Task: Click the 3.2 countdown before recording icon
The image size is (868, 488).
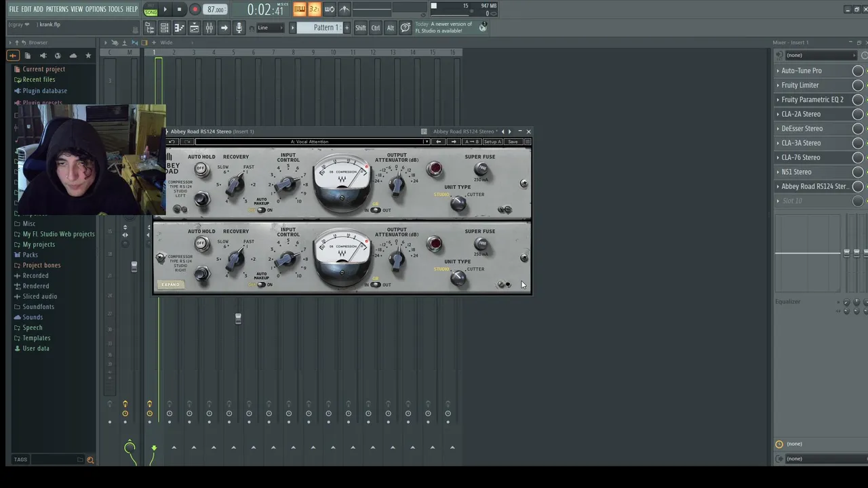Action: tap(314, 9)
